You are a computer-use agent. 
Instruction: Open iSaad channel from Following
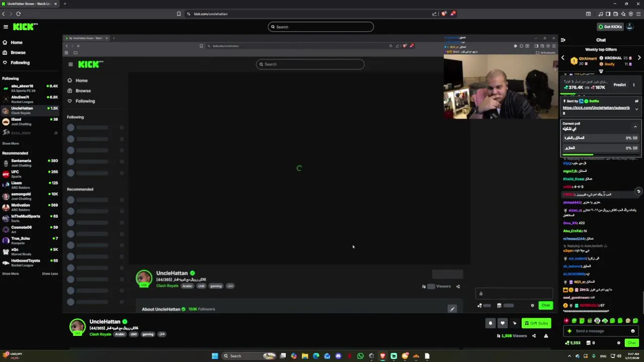pyautogui.click(x=30, y=121)
